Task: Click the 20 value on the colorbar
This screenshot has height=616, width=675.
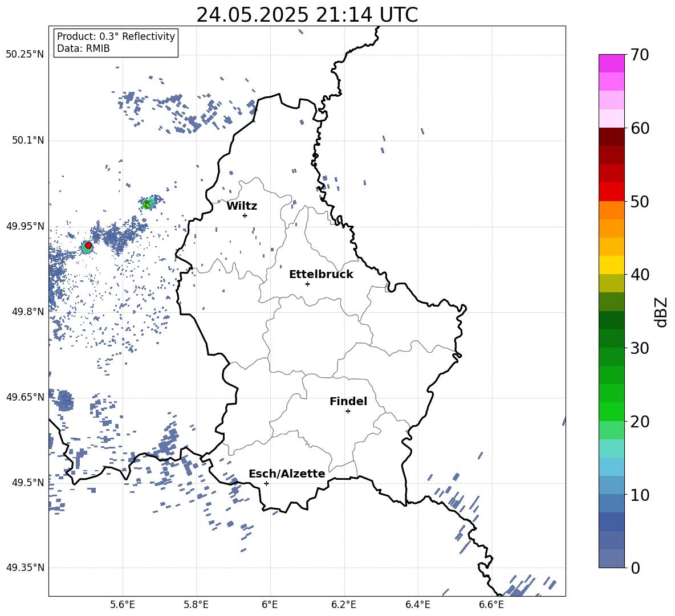Action: point(640,422)
